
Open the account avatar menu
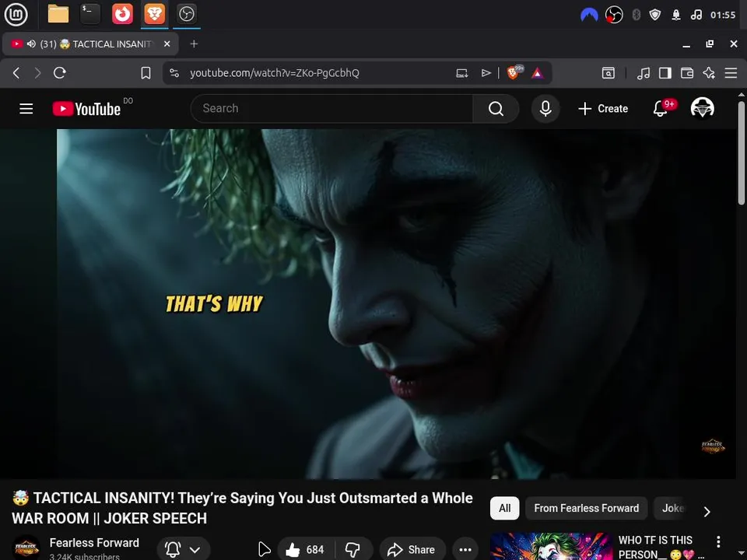(x=702, y=108)
